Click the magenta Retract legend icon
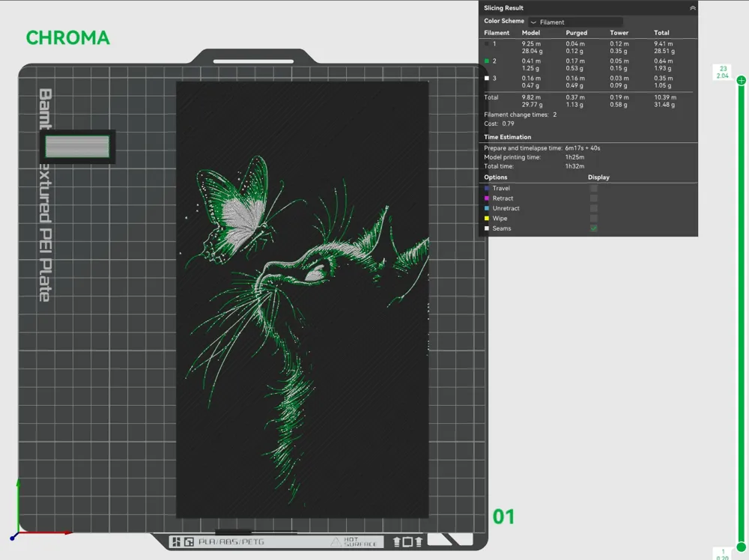Screen dimensions: 749x560 (487, 198)
